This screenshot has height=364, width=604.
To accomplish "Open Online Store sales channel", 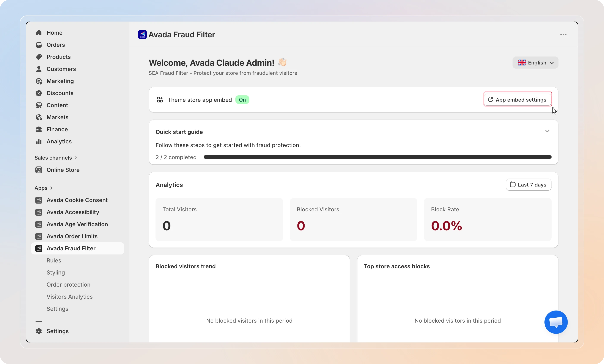I will [77, 170].
